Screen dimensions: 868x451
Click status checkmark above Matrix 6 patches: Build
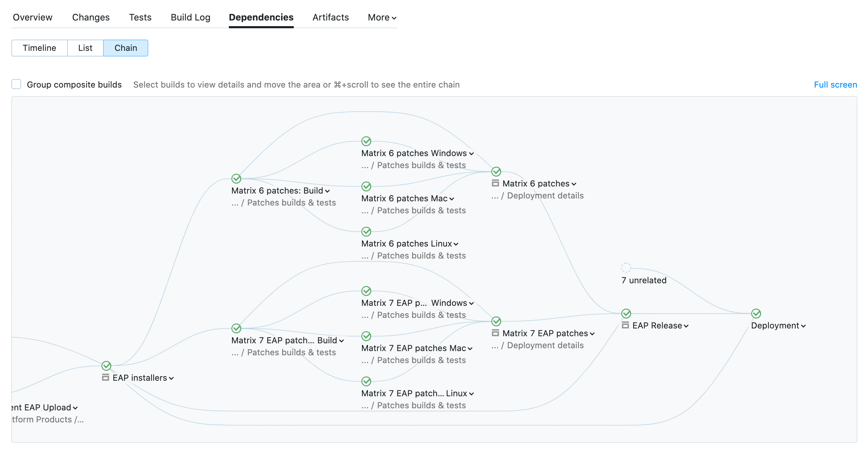coord(236,179)
